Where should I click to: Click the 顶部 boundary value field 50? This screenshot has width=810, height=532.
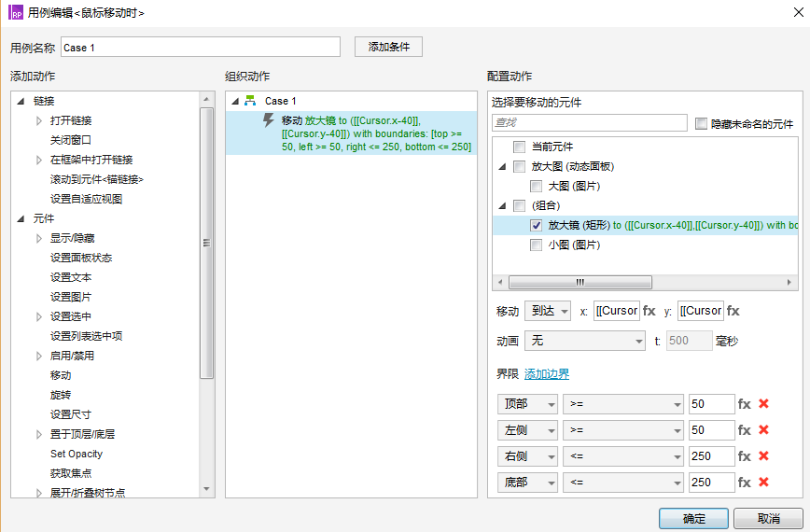(x=711, y=404)
